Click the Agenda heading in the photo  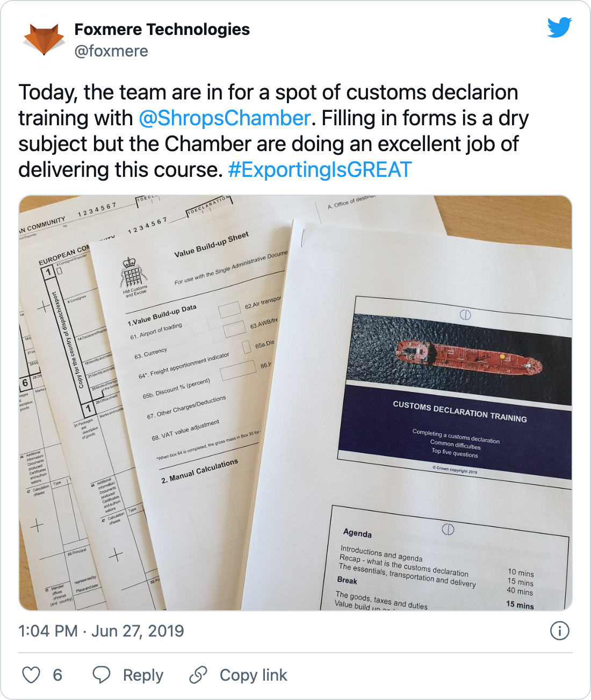click(x=357, y=533)
